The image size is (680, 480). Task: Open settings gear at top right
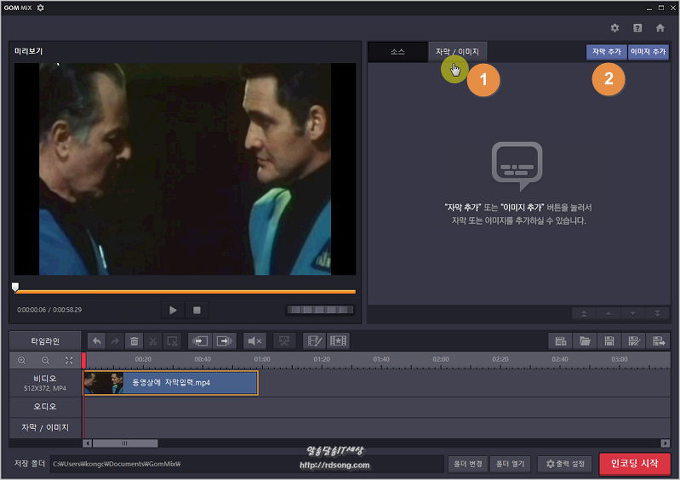pyautogui.click(x=615, y=28)
